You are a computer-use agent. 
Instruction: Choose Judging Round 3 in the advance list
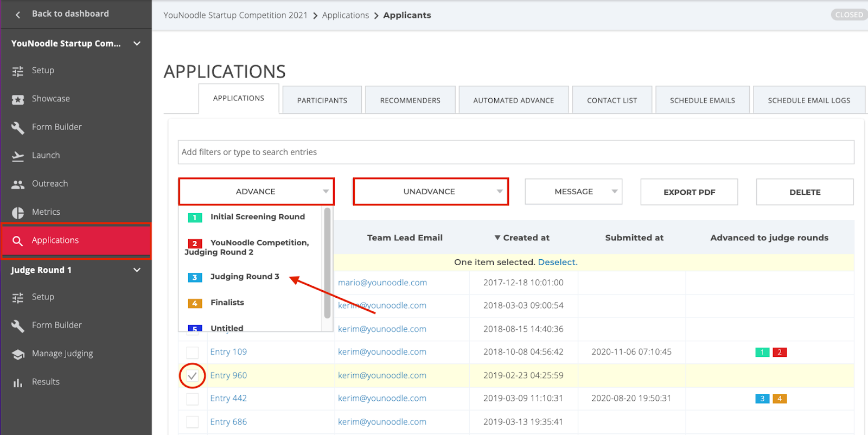(245, 276)
